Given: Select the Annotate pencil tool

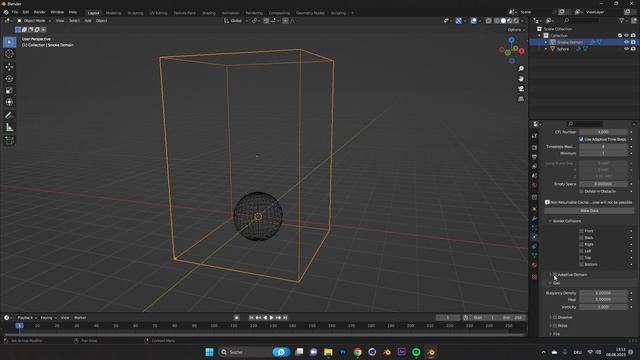Looking at the screenshot, I should pyautogui.click(x=9, y=116).
